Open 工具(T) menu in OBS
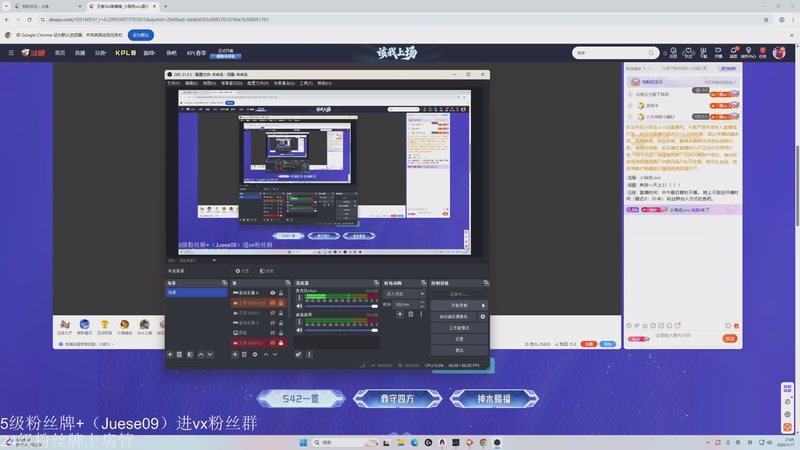The height and width of the screenshot is (450, 800). coord(306,83)
